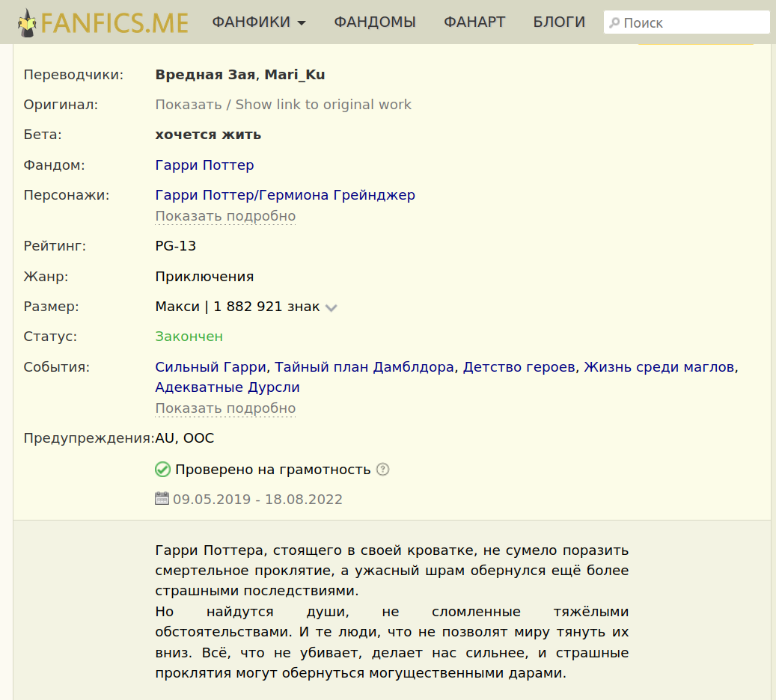This screenshot has width=776, height=700.
Task: Focus the Поиск search field
Action: point(686,22)
